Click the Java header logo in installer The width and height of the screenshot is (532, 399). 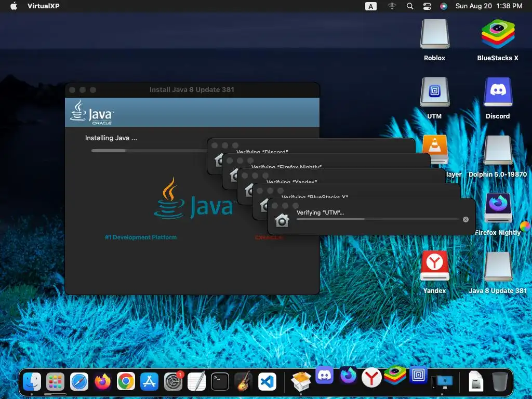click(x=92, y=112)
